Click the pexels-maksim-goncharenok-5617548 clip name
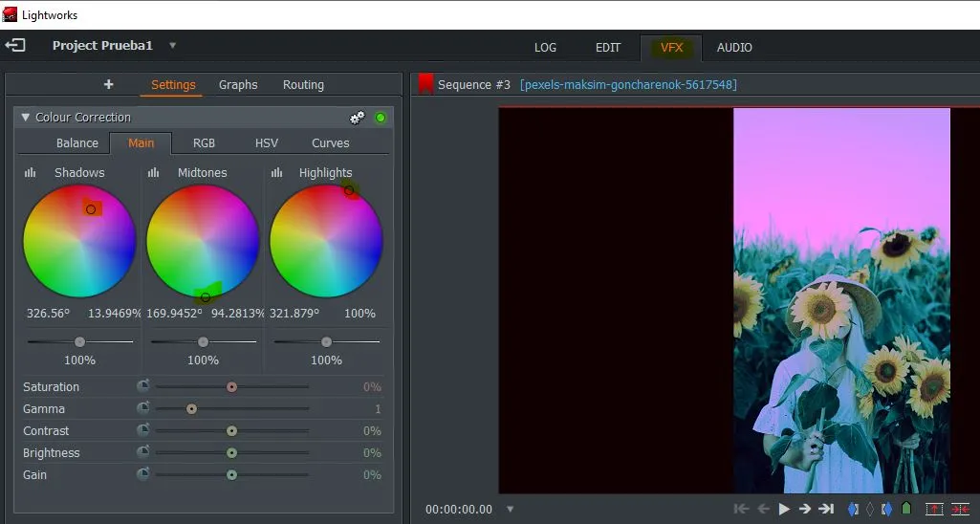 628,84
